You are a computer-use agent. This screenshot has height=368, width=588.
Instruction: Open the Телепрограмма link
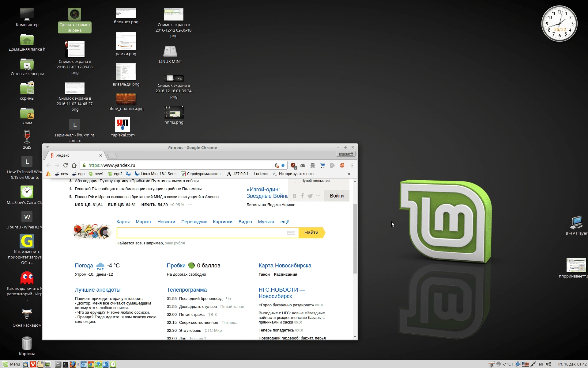coord(187,290)
